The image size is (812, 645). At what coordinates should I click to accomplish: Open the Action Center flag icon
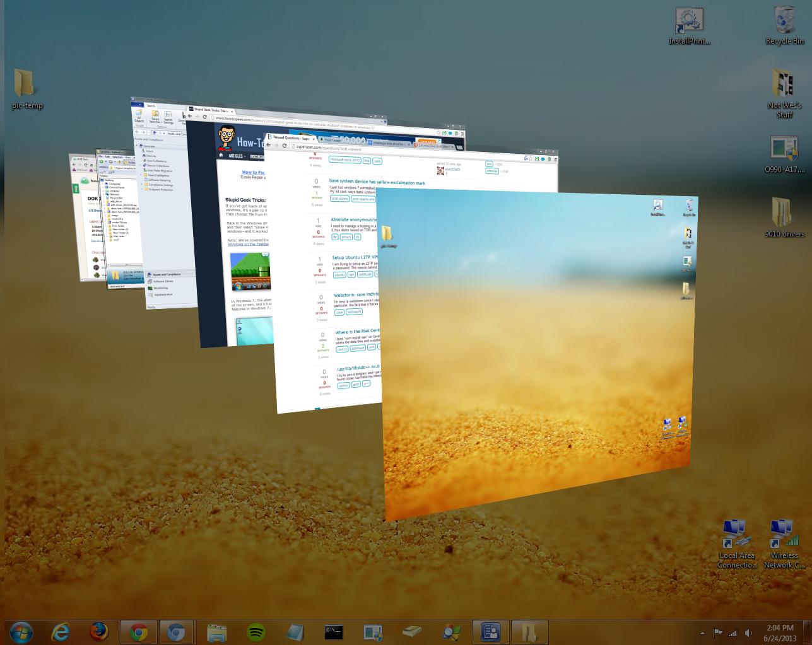pos(718,633)
